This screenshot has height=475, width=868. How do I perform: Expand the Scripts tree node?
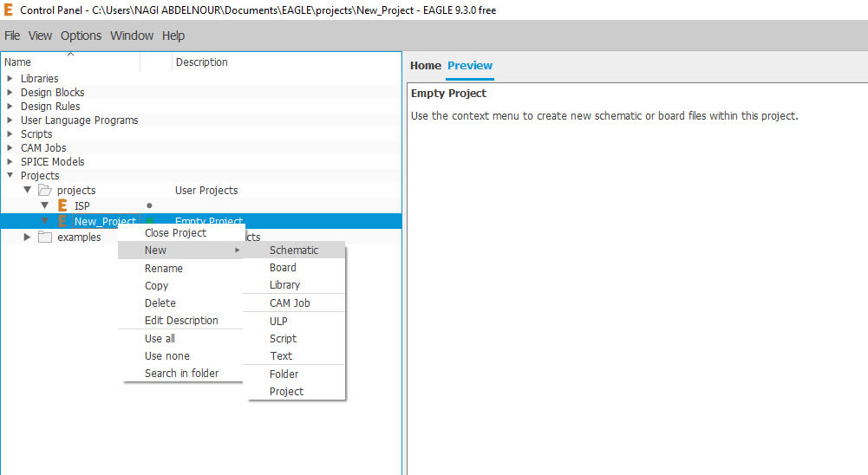10,134
